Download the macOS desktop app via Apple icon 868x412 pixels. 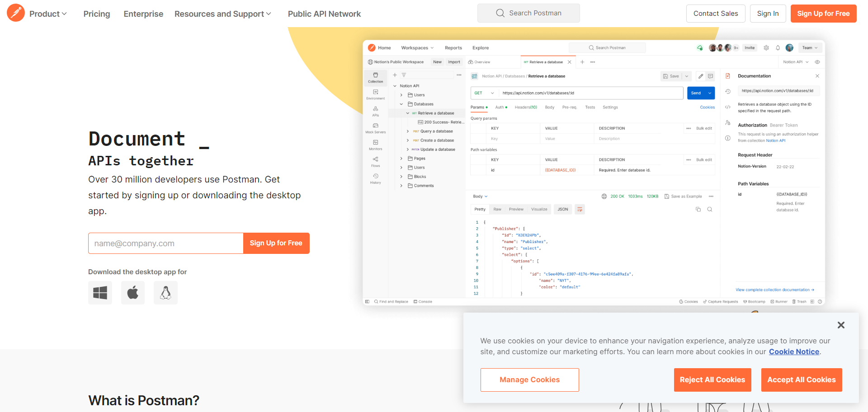coord(133,293)
